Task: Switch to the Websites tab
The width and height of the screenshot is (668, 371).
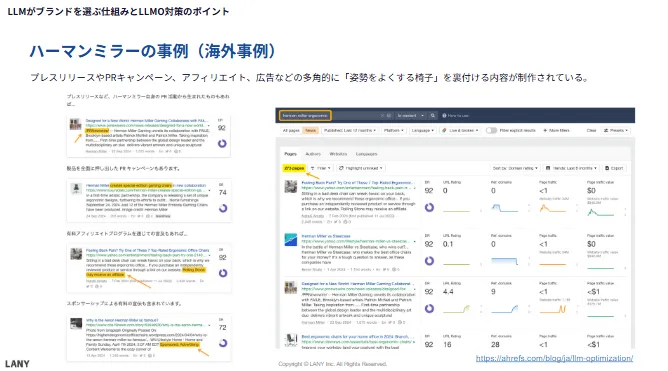Action: [x=338, y=154]
